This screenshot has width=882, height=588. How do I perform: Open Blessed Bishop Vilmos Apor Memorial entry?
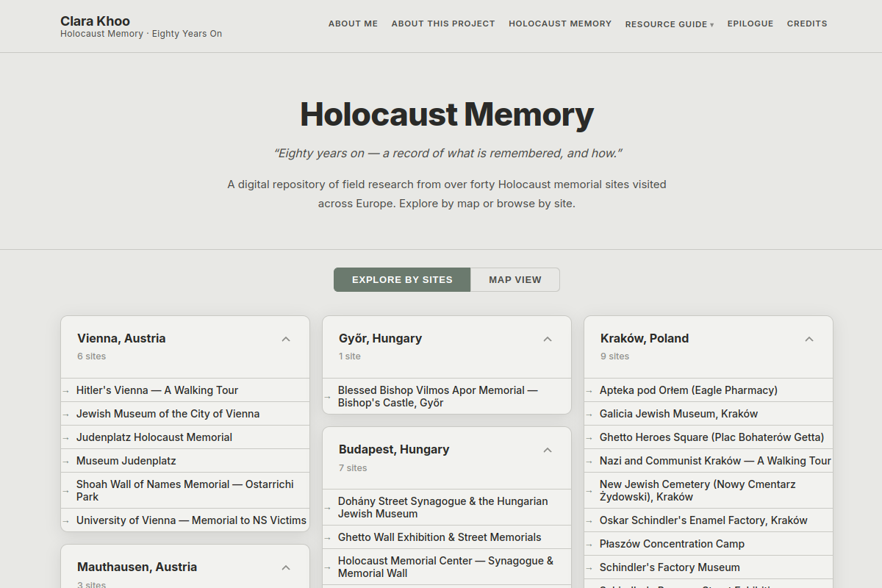pos(447,396)
